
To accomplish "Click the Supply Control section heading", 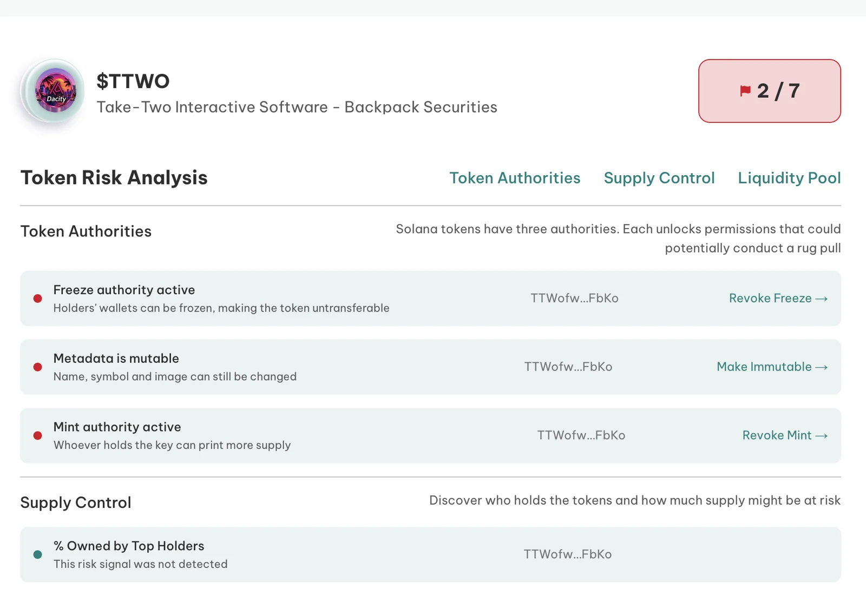I will (x=76, y=503).
